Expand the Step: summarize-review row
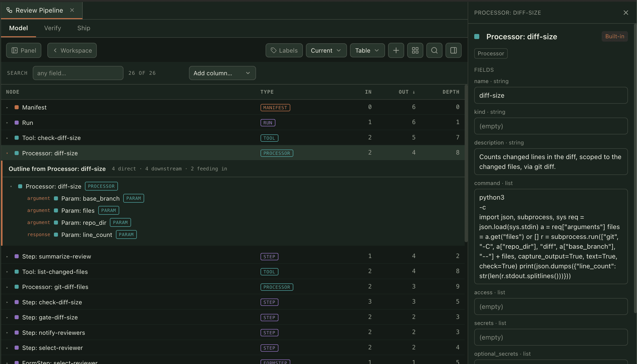This screenshot has height=364, width=637. point(7,257)
